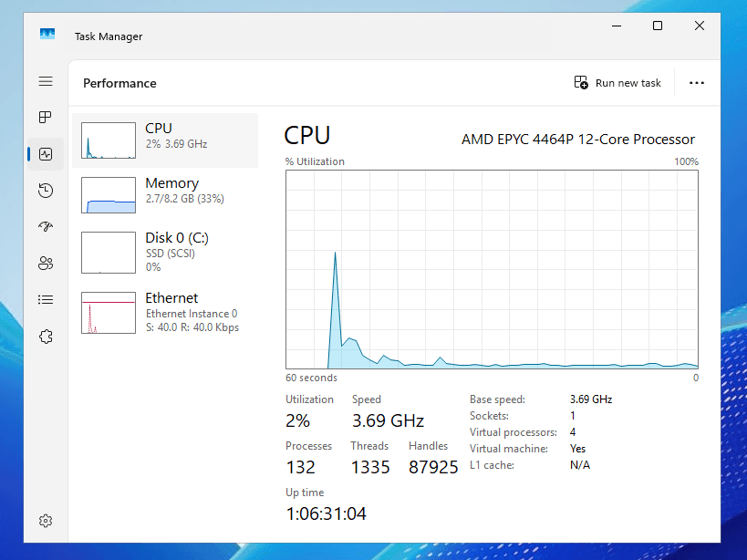Viewport: 747px width, 560px height.
Task: Open the Services page puzzle icon
Action: (x=46, y=337)
